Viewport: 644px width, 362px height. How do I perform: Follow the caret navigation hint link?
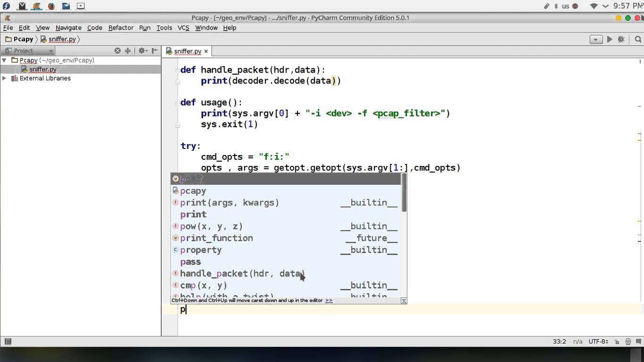coord(329,300)
